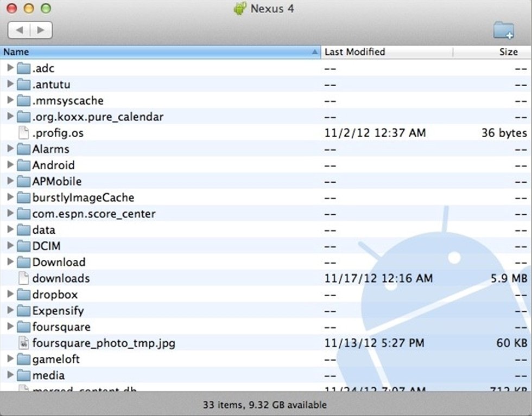This screenshot has height=416, width=532.
Task: Click the .profig.os document icon
Action: 23,132
